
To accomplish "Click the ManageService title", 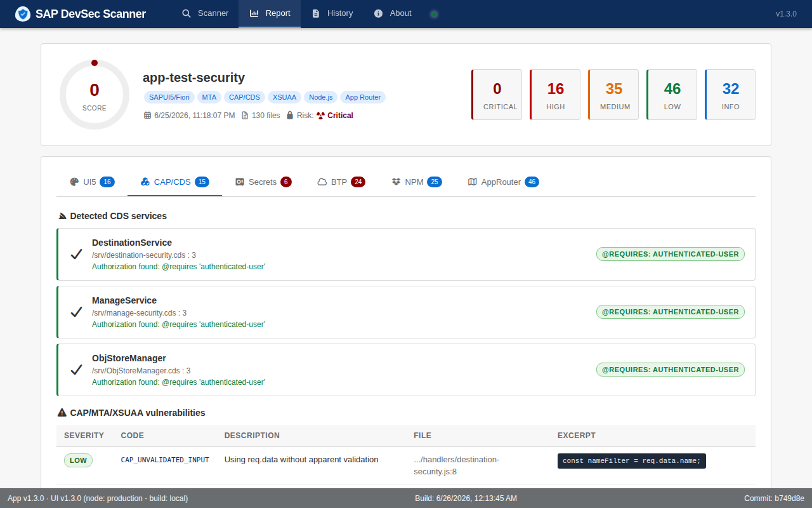I will (x=124, y=300).
